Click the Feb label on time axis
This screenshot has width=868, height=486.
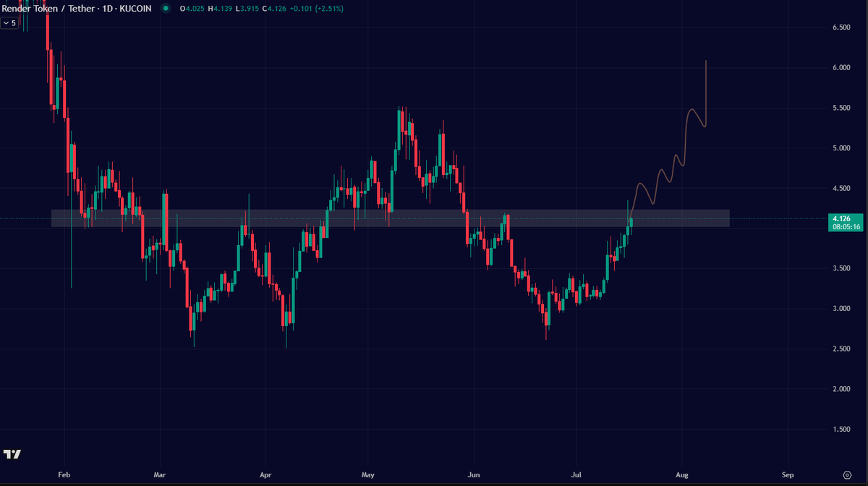64,475
